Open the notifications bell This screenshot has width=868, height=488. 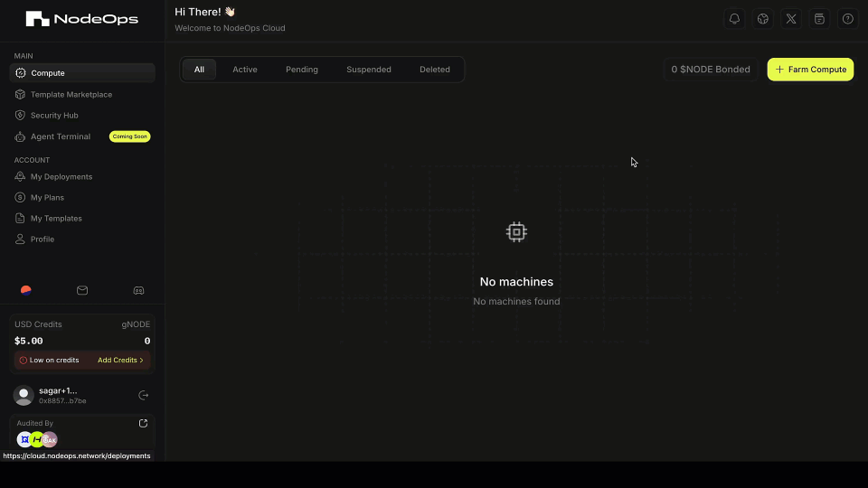(734, 19)
